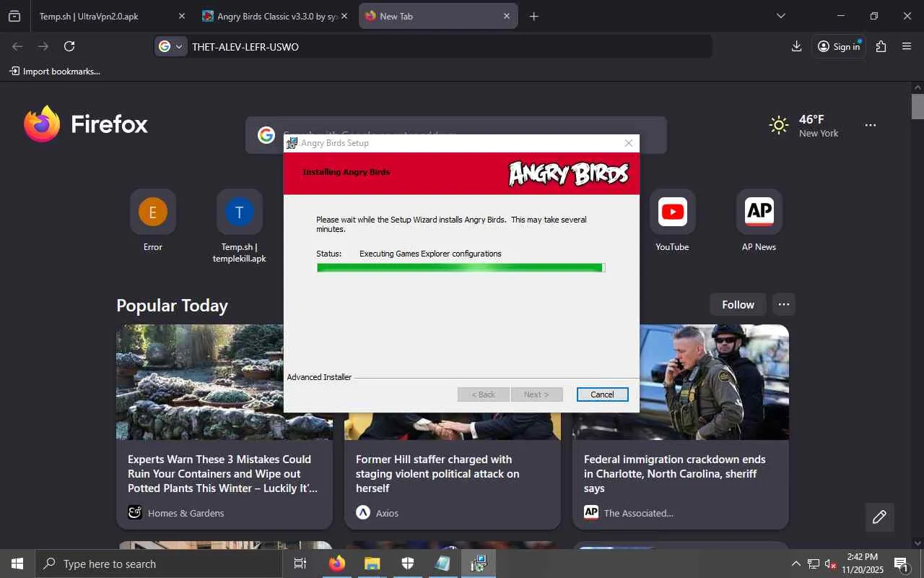Open the Windows Start menu

[17, 564]
